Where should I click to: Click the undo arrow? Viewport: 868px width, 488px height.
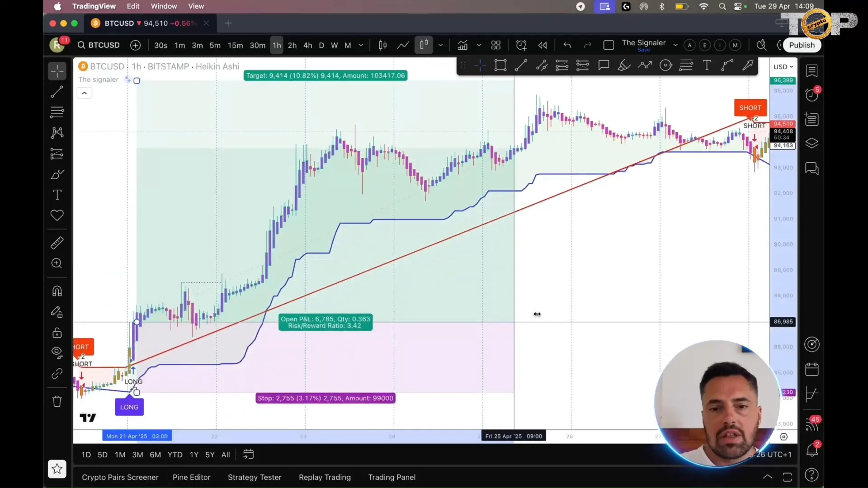click(567, 45)
